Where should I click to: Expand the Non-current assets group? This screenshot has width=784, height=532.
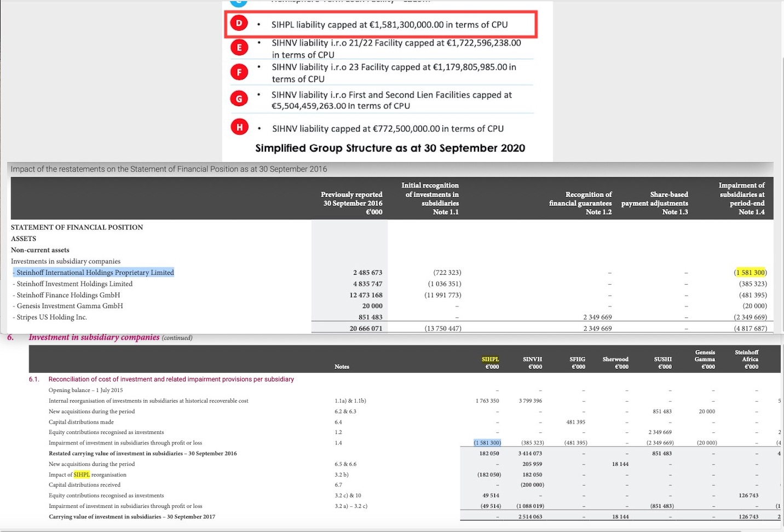point(40,250)
